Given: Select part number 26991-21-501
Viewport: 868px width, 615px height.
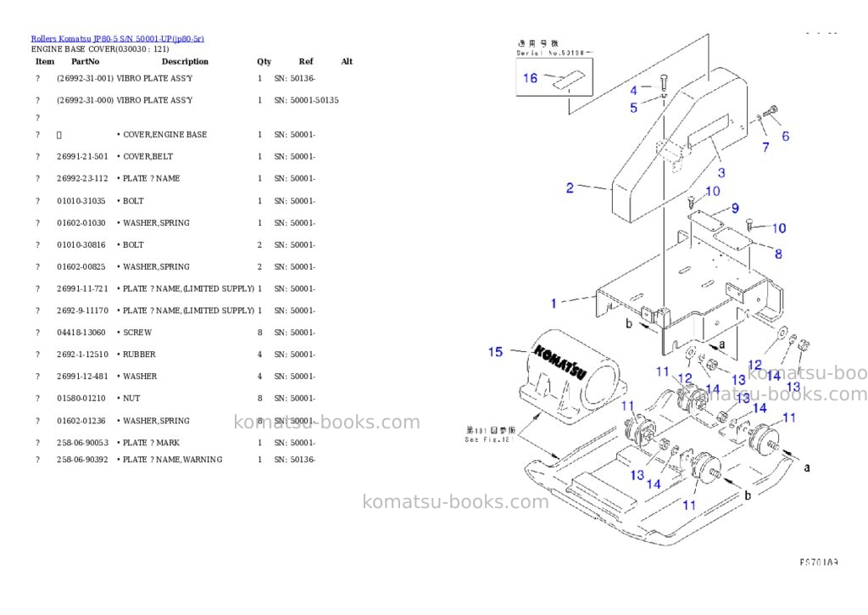Looking at the screenshot, I should point(82,157).
